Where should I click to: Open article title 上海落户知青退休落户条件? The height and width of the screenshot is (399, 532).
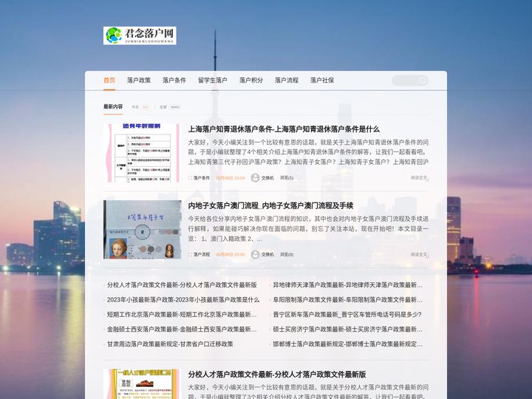tap(284, 129)
